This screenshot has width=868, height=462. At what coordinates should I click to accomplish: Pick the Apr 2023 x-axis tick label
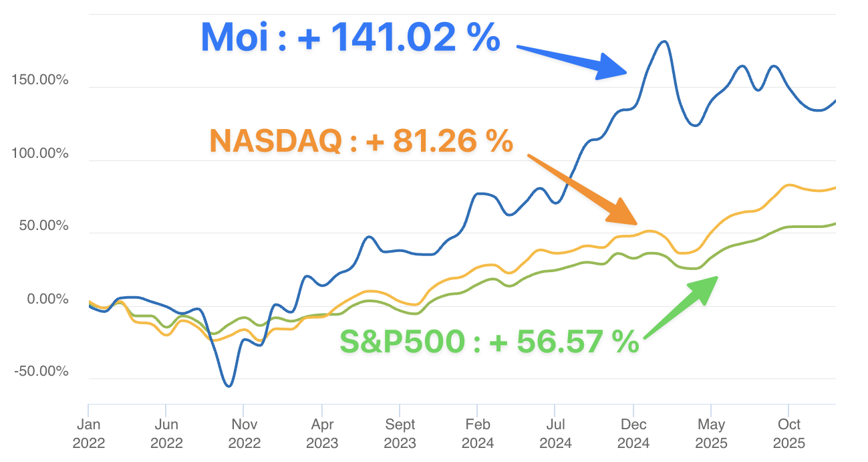tap(322, 433)
